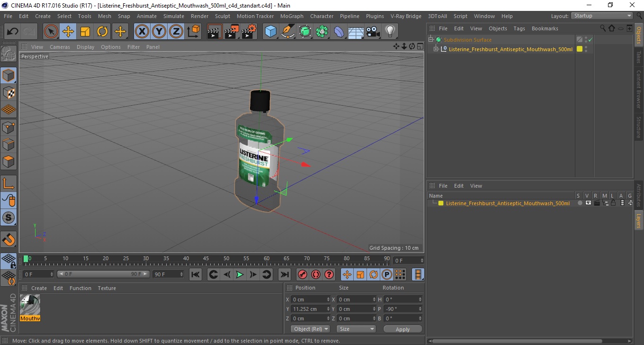Activate the Rotate tool
This screenshot has height=345, width=644.
click(102, 32)
